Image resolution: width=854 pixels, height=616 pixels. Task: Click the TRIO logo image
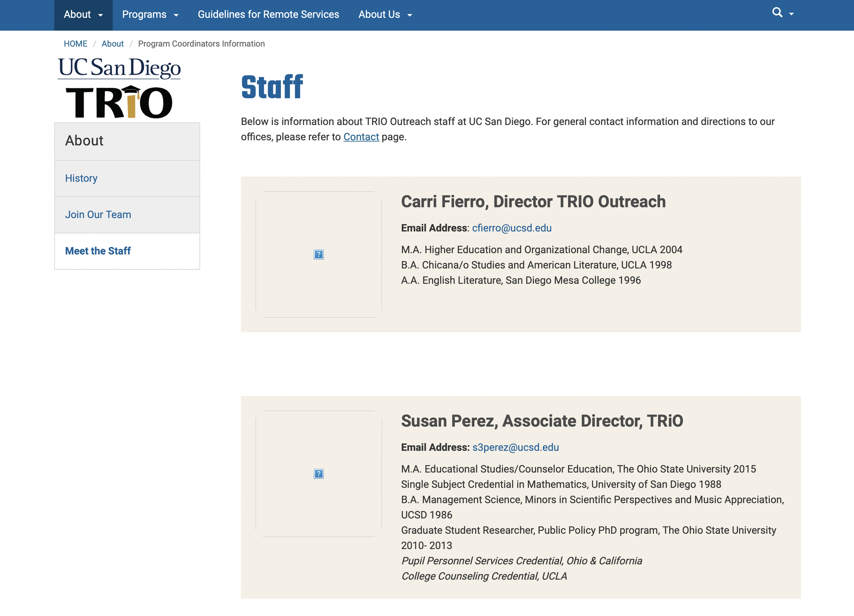pos(119,102)
